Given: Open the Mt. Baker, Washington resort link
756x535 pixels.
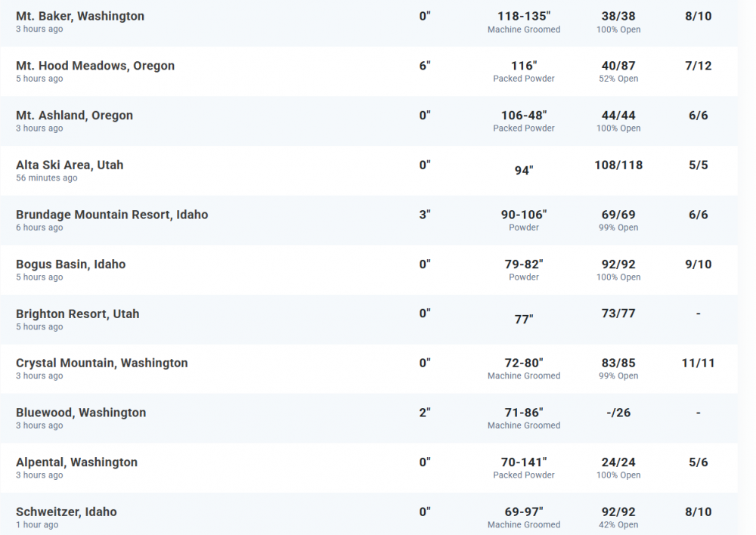Looking at the screenshot, I should coord(80,16).
